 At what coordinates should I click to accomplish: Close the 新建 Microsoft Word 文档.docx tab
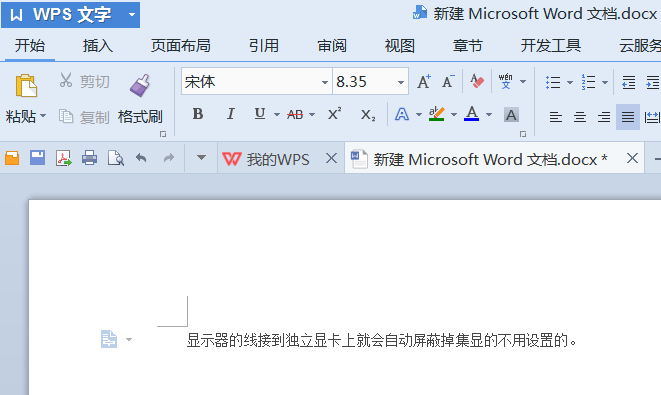pos(632,159)
